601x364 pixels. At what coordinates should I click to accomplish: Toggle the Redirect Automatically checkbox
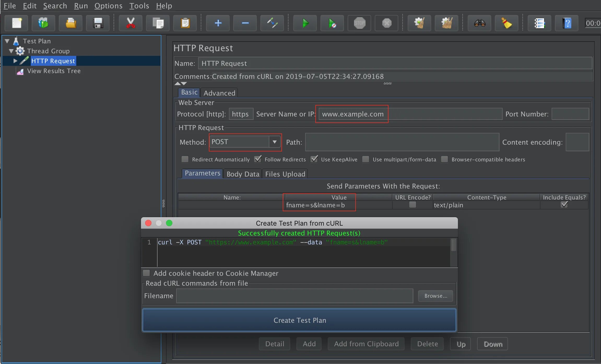tap(184, 159)
